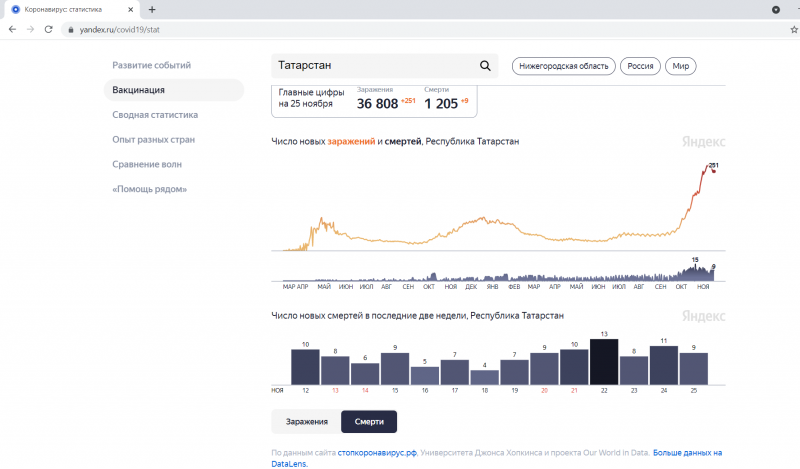This screenshot has width=800, height=469.
Task: Select Нижегородская область region chip
Action: pyautogui.click(x=564, y=66)
